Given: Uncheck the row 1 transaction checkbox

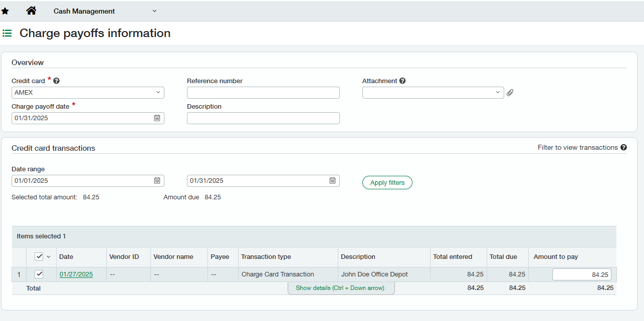Looking at the screenshot, I should tap(39, 274).
